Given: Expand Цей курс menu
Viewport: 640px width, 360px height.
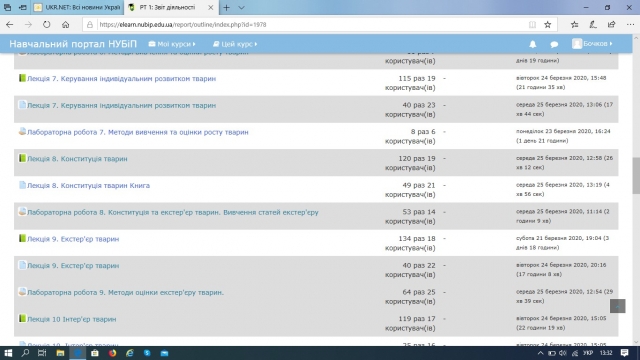Looking at the screenshot, I should tap(235, 44).
